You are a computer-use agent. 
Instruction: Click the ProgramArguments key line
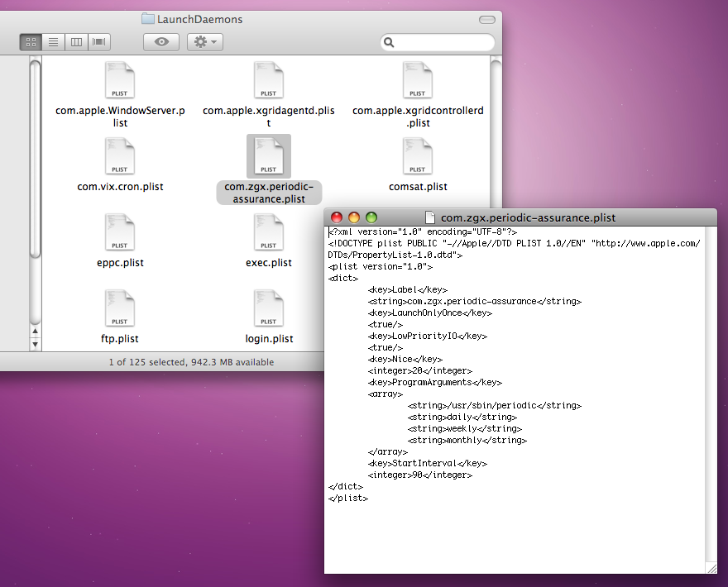pyautogui.click(x=435, y=382)
